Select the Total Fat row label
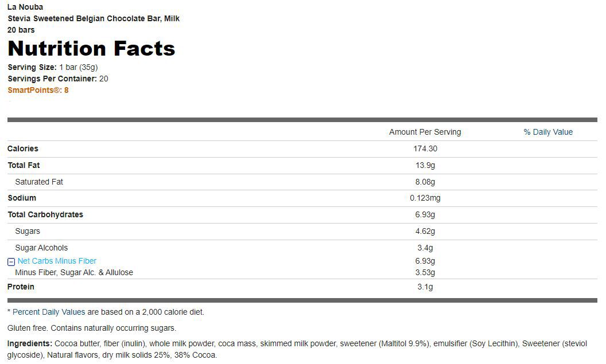This screenshot has height=364, width=606. [x=24, y=165]
